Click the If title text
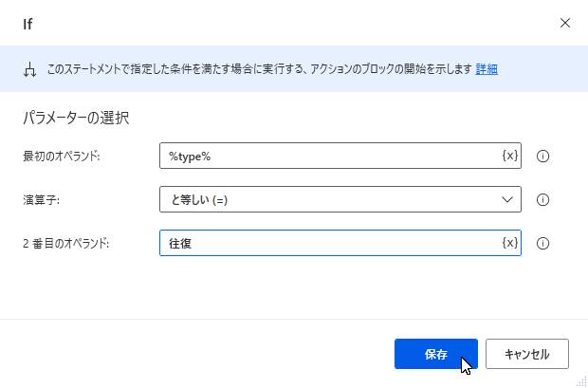 pos(28,24)
